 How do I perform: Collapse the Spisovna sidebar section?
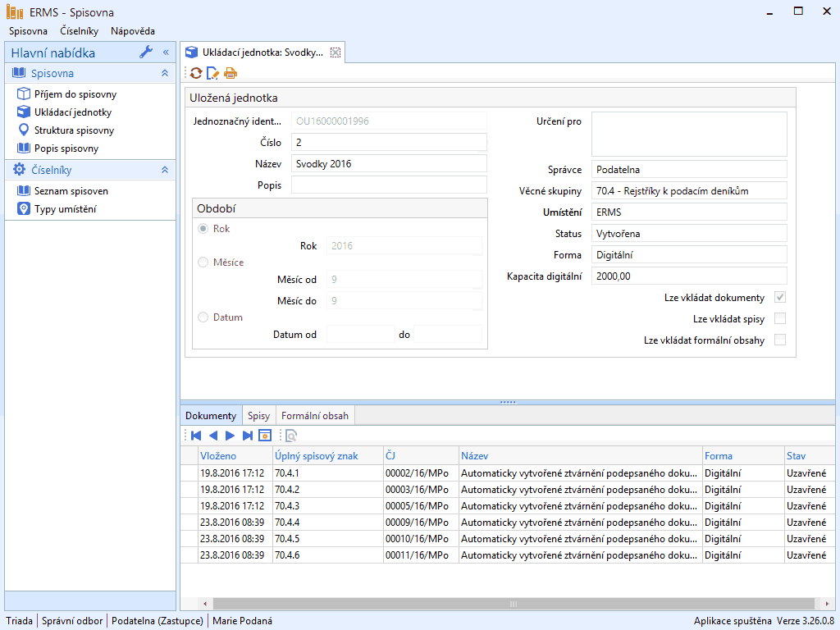(x=165, y=74)
